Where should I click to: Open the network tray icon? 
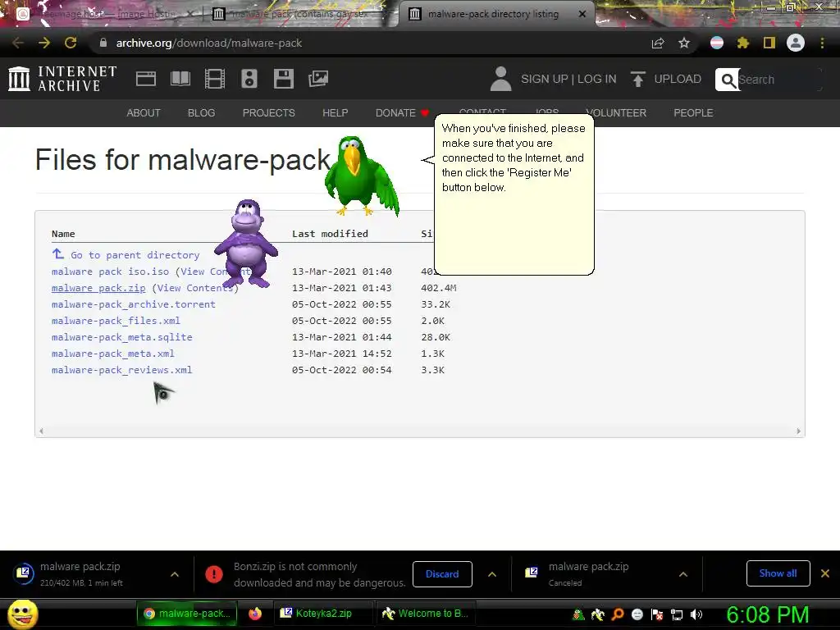pos(677,614)
